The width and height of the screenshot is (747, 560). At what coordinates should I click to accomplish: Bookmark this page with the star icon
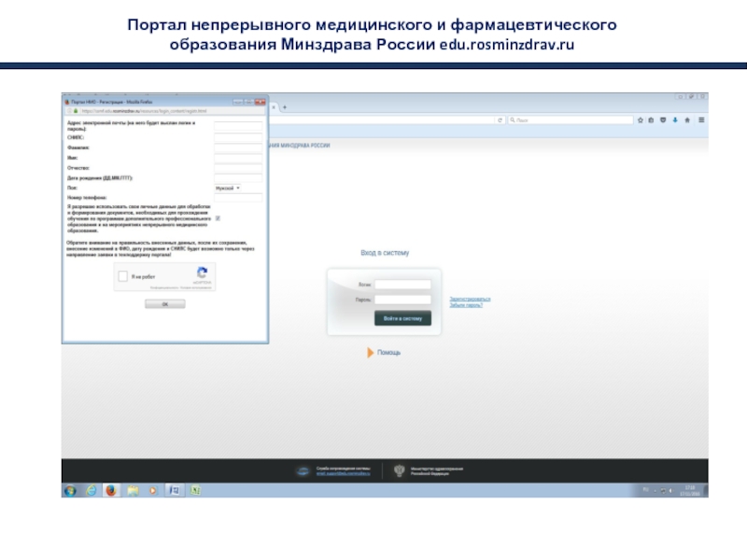pyautogui.click(x=640, y=120)
